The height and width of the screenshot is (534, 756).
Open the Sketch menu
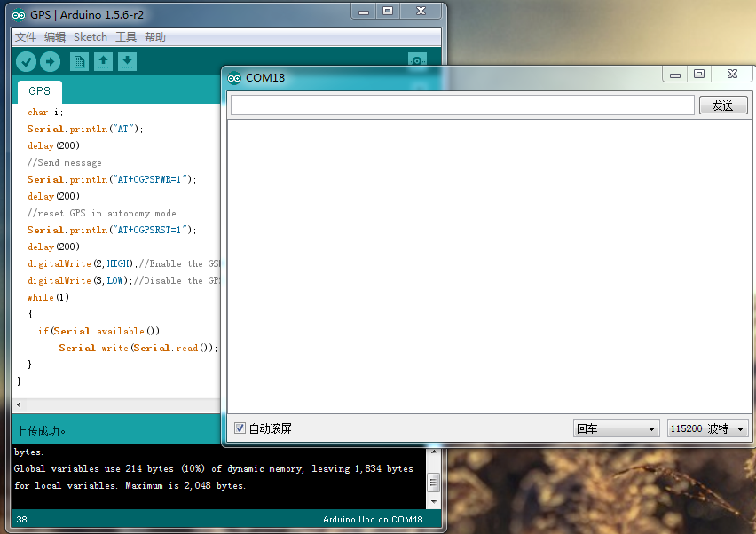coord(91,37)
